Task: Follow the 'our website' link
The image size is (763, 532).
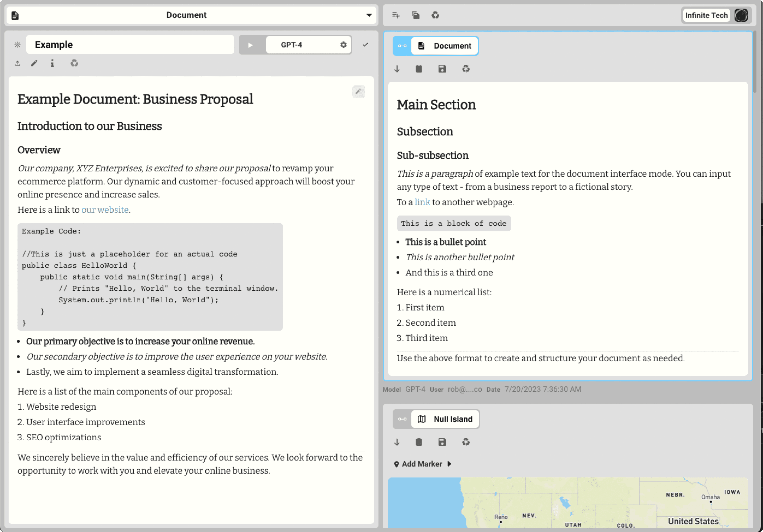Action: tap(105, 210)
